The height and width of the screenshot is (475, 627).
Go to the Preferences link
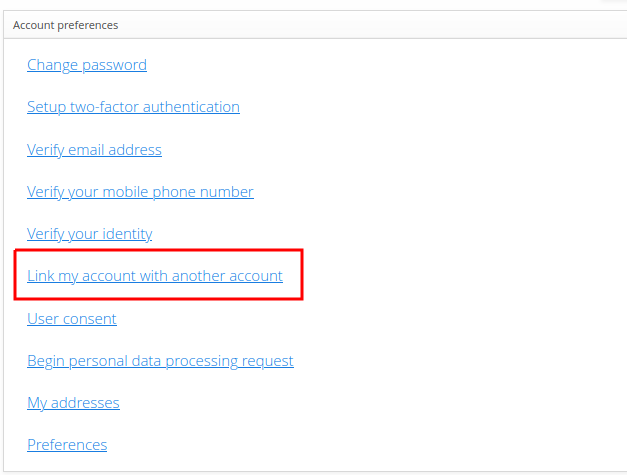tap(67, 445)
